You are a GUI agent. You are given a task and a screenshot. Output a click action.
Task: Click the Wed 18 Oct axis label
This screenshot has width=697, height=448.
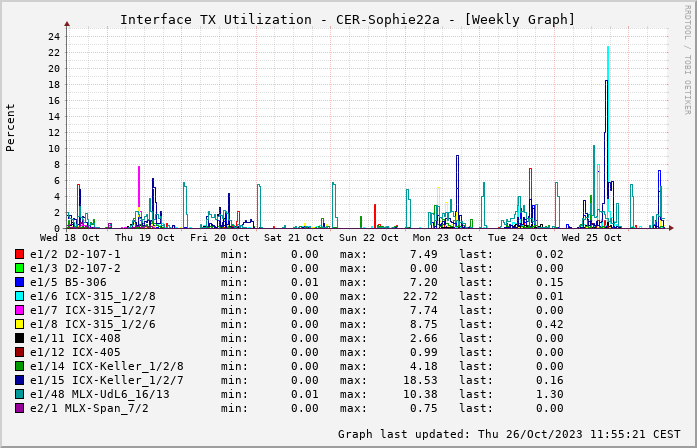[70, 238]
